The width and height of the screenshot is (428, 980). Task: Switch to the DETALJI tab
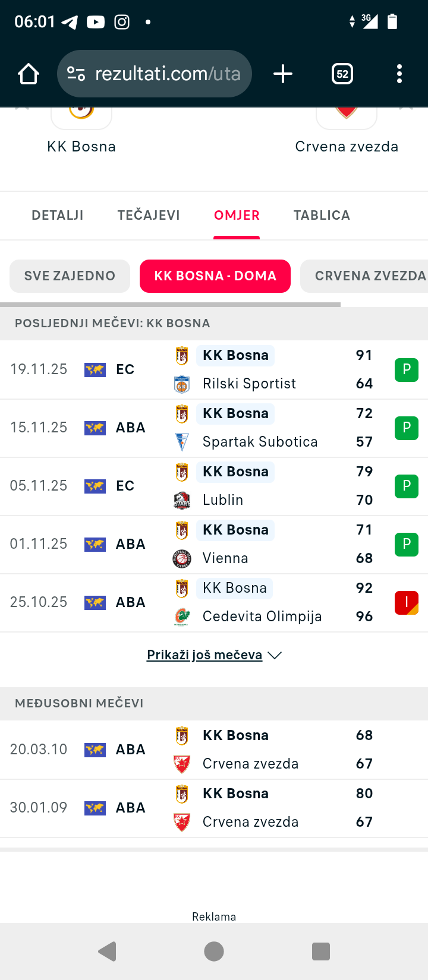point(58,216)
